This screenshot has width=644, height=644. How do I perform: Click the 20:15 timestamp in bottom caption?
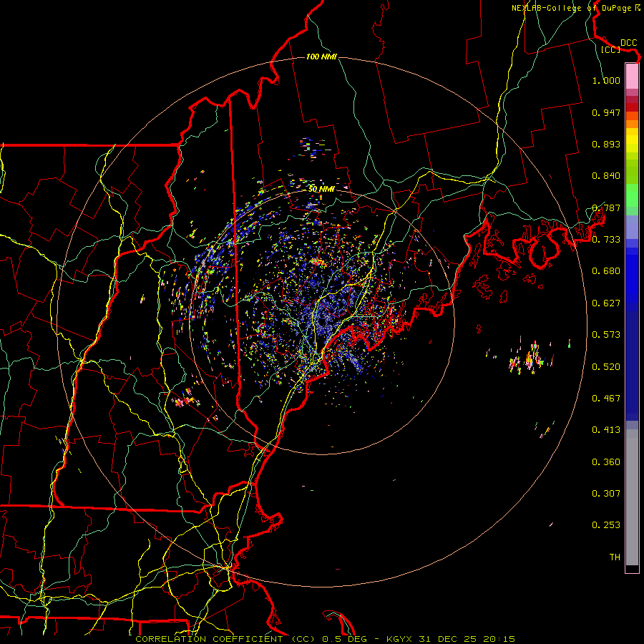pyautogui.click(x=499, y=639)
